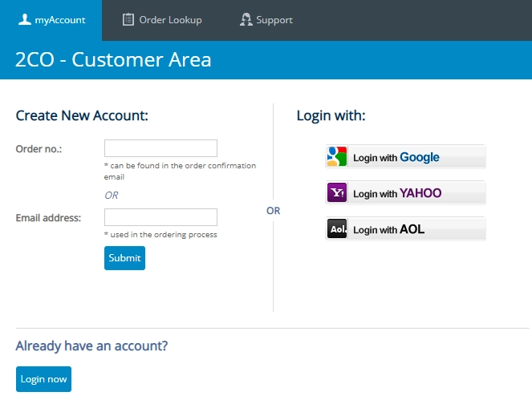The height and width of the screenshot is (404, 532).
Task: Focus the Email address input field
Action: pos(160,217)
